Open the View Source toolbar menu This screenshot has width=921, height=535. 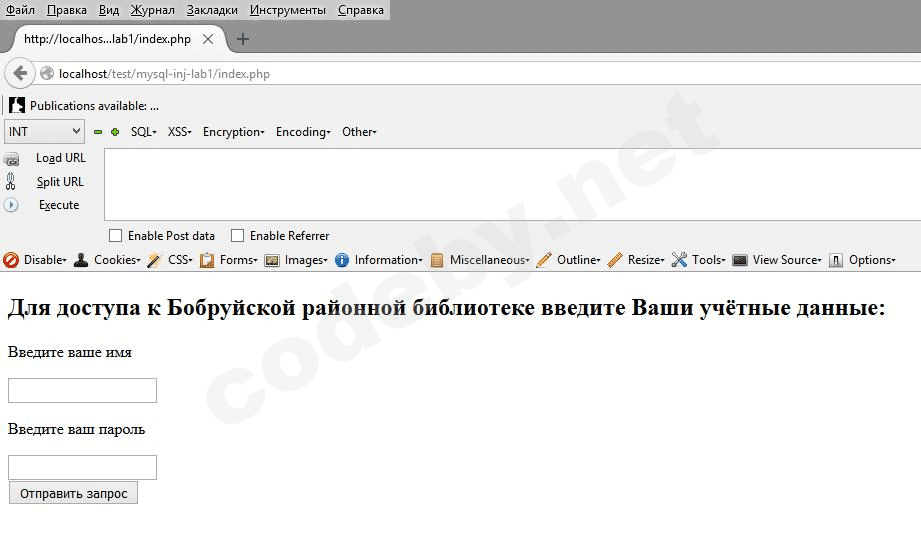point(787,260)
